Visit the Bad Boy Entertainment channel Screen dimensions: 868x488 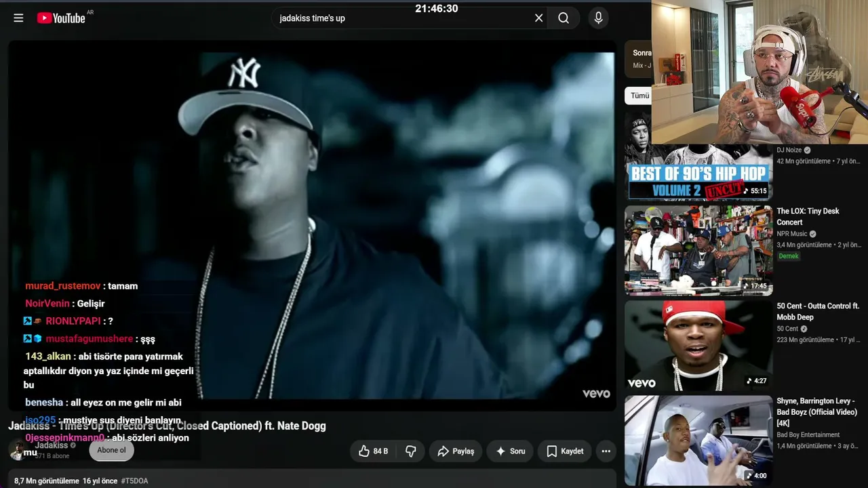point(808,434)
